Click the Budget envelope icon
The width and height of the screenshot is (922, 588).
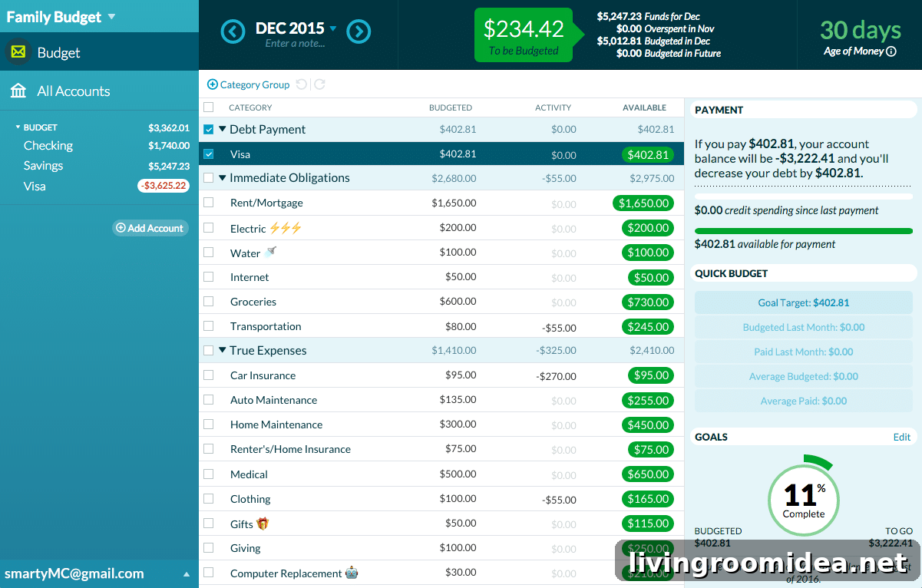click(x=18, y=52)
